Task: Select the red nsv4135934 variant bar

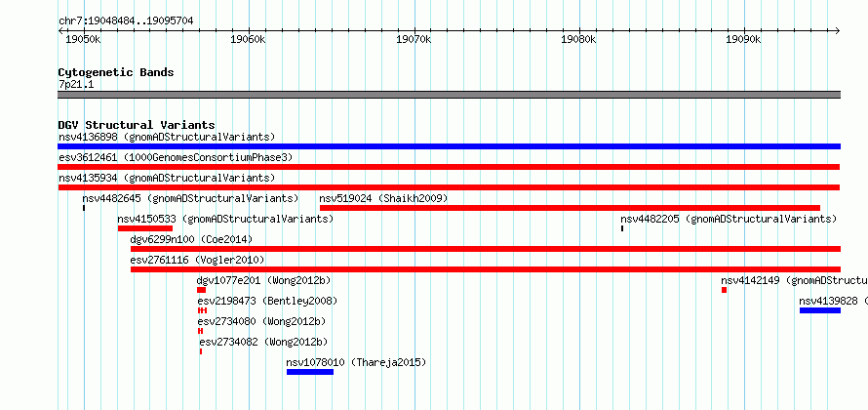Action: (449, 187)
